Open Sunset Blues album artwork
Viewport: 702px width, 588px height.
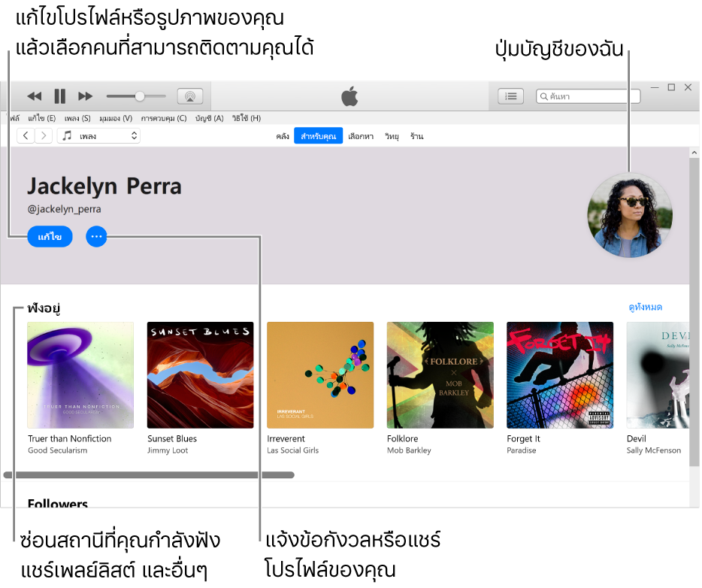point(201,375)
